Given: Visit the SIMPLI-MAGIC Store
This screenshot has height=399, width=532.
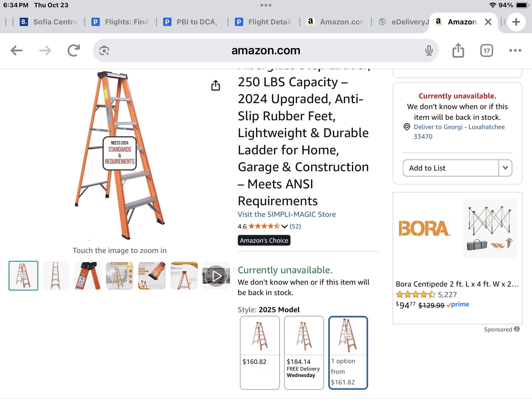Looking at the screenshot, I should [x=287, y=214].
